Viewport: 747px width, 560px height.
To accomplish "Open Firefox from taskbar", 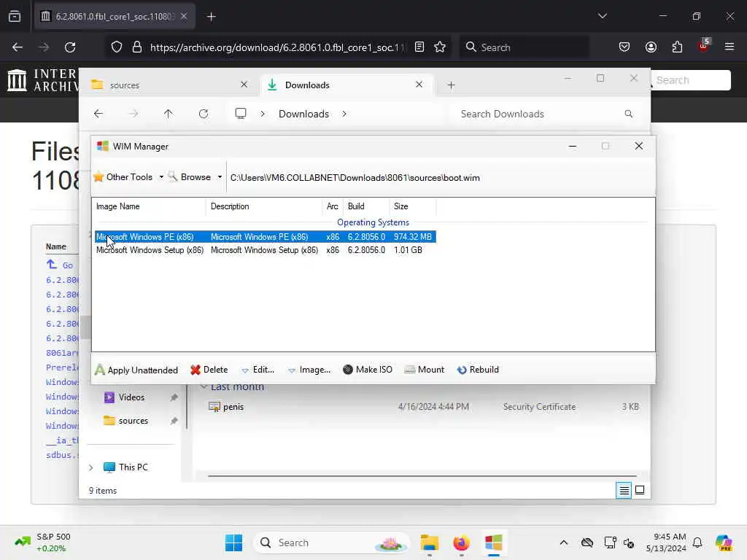I will tap(461, 542).
